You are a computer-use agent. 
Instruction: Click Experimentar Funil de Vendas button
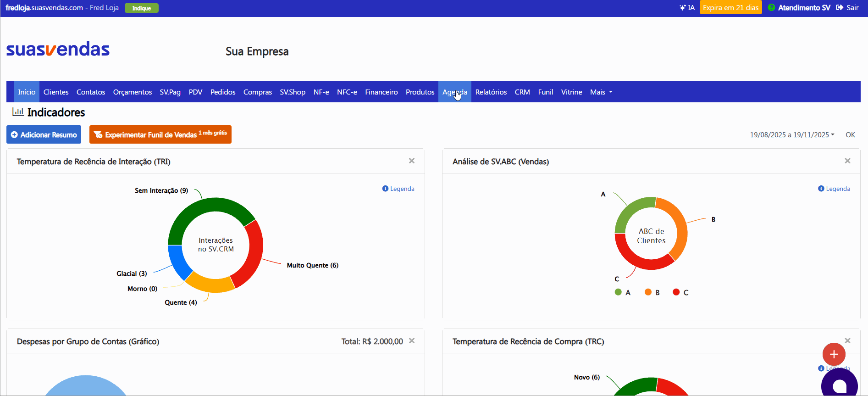pos(160,134)
